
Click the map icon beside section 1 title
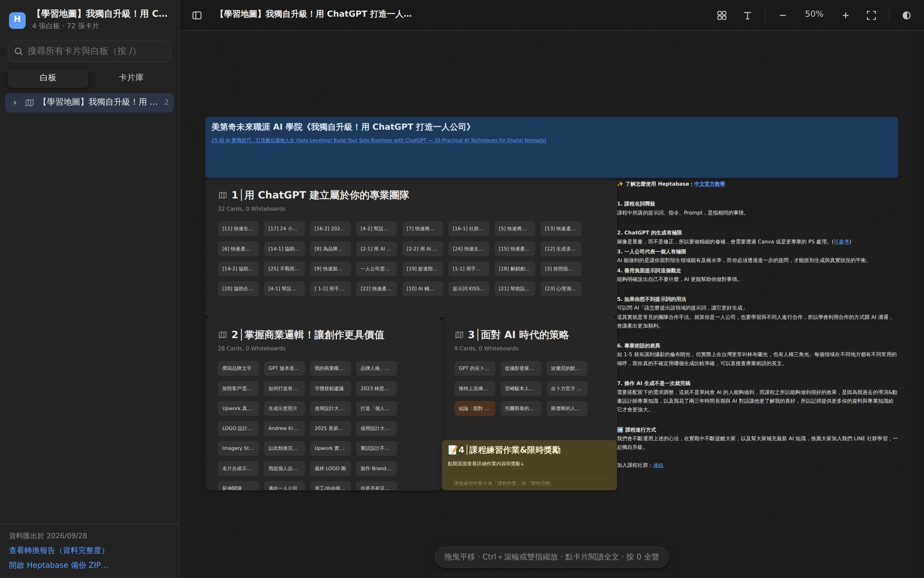223,195
